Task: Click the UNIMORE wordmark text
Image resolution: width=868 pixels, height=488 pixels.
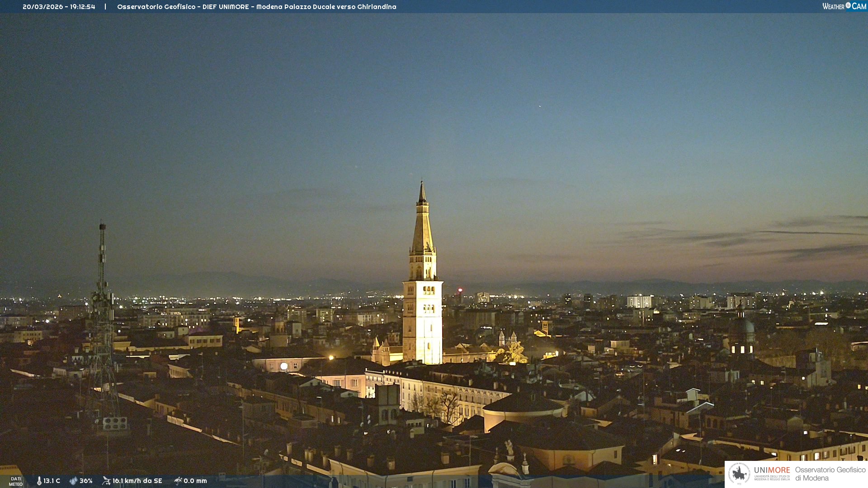Action: click(x=772, y=470)
